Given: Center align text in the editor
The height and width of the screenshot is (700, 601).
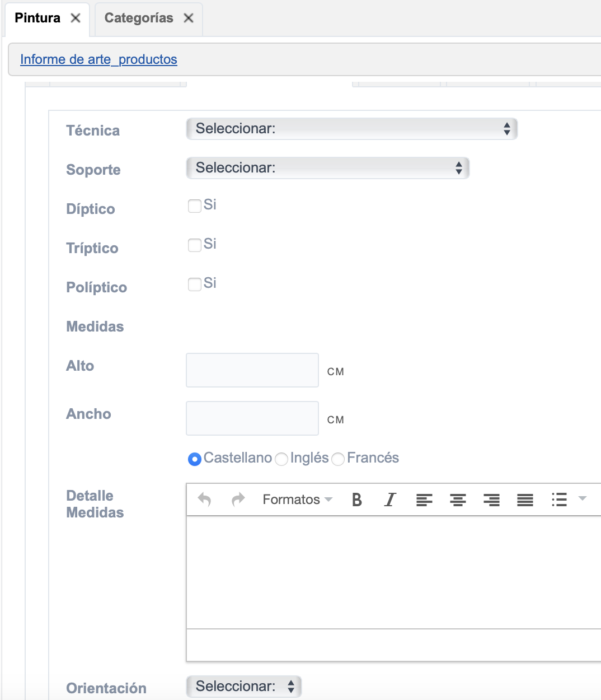Looking at the screenshot, I should tap(458, 500).
